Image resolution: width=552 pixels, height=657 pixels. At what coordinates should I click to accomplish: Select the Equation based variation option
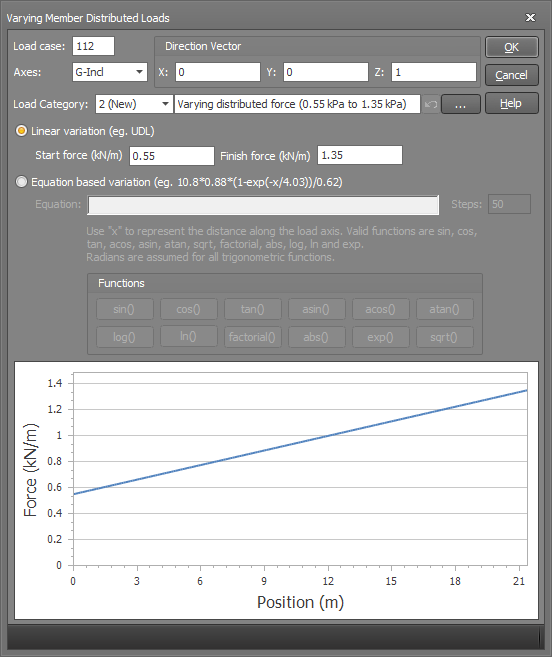pyautogui.click(x=21, y=182)
